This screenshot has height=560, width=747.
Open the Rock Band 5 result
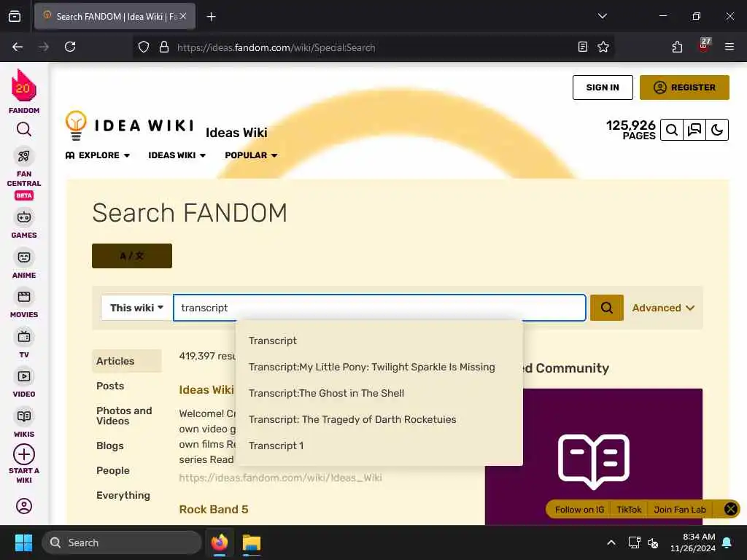[x=214, y=509]
